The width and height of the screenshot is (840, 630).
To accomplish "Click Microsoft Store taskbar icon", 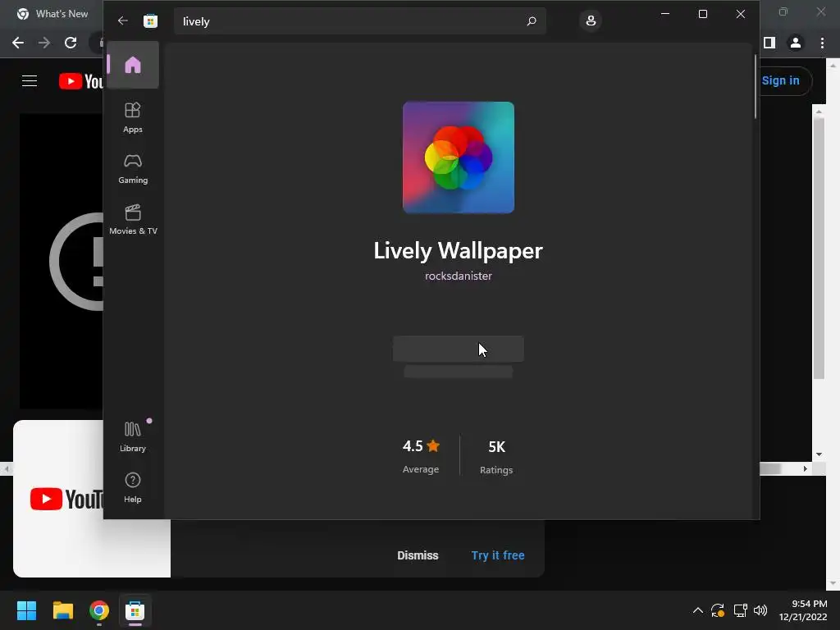I will [135, 610].
